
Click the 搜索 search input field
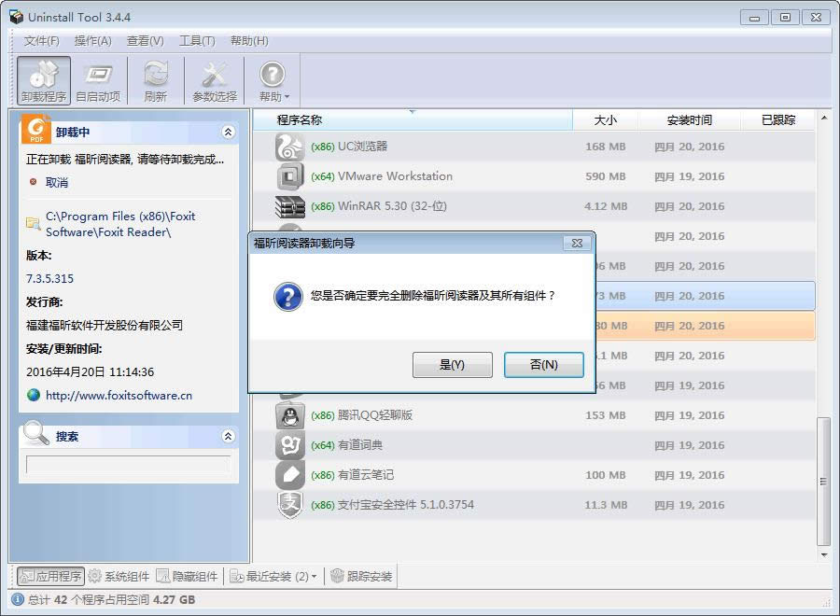point(128,464)
